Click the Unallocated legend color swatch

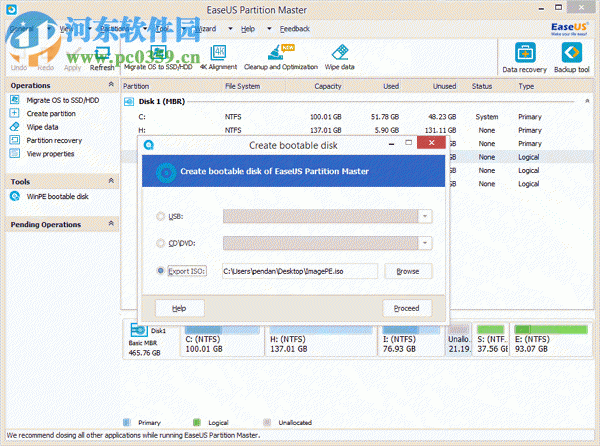click(267, 422)
